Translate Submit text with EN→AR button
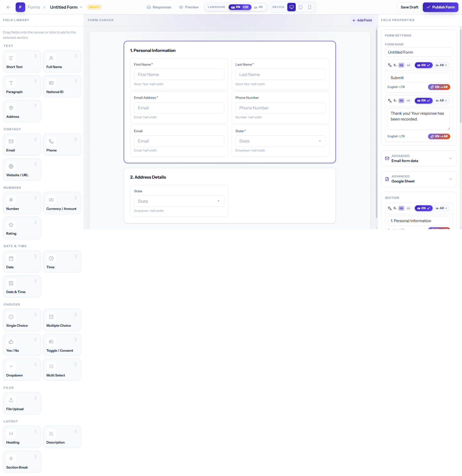462x476 pixels. pyautogui.click(x=439, y=87)
